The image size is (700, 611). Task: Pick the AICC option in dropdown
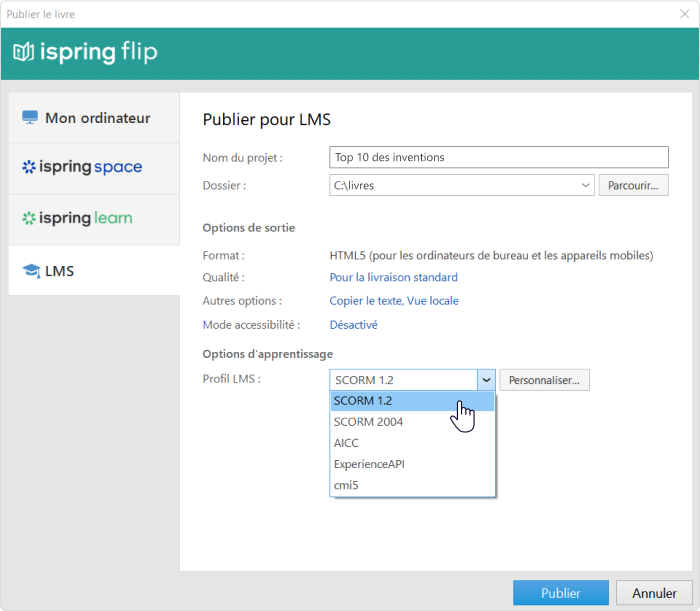coord(412,443)
